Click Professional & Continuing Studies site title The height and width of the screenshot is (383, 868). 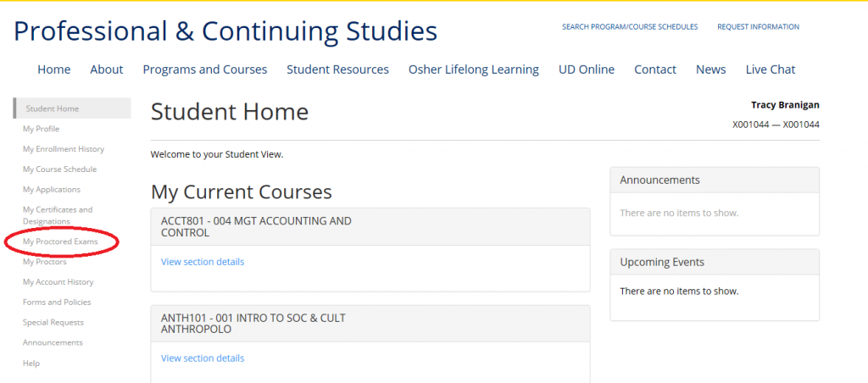pyautogui.click(x=225, y=31)
